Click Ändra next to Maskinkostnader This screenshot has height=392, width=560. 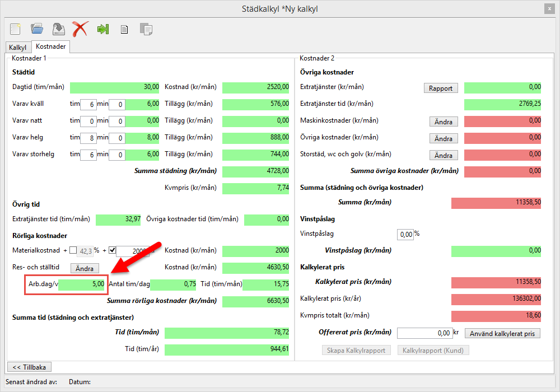point(444,122)
